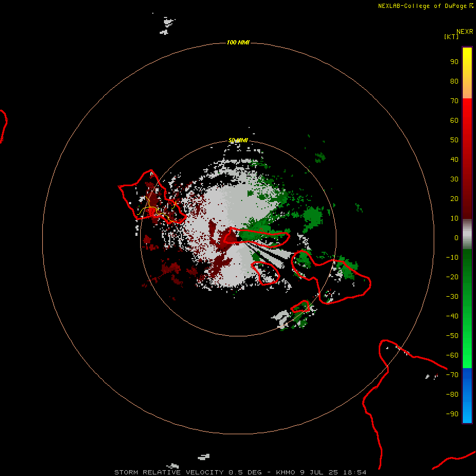Click the -90 scale value
Screen dimensions: 476x476
(452, 414)
